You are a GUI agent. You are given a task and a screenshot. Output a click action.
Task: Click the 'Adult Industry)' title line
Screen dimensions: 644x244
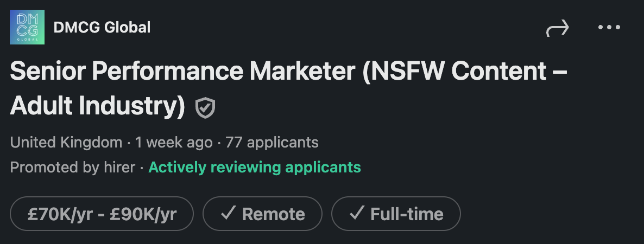coord(98,106)
